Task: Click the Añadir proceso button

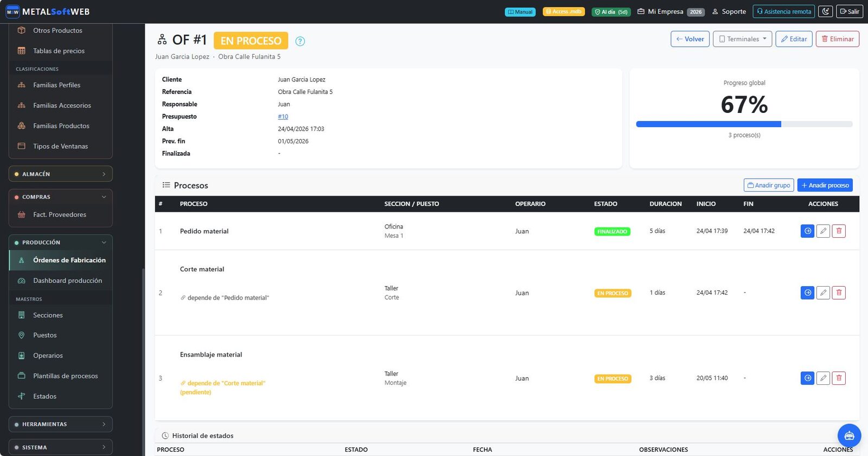Action: (x=825, y=185)
